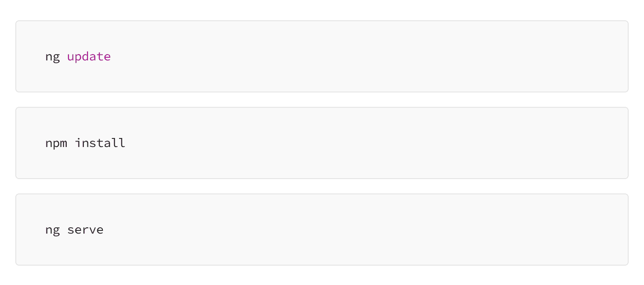Viewport: 644px width, 285px height.
Task: Select the ng serve code block
Action: coord(322,230)
